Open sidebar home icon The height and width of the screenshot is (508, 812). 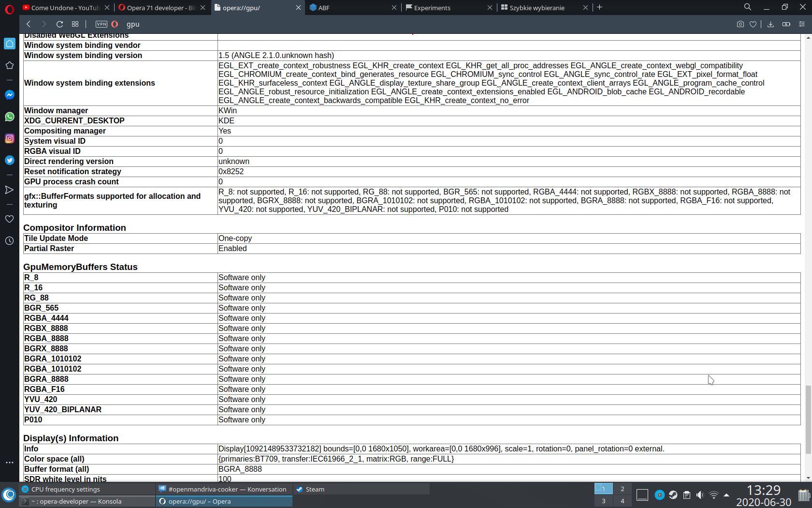pos(9,44)
